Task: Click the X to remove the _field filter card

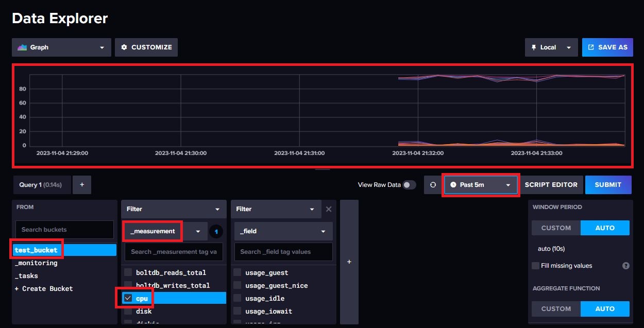Action: pyautogui.click(x=329, y=209)
